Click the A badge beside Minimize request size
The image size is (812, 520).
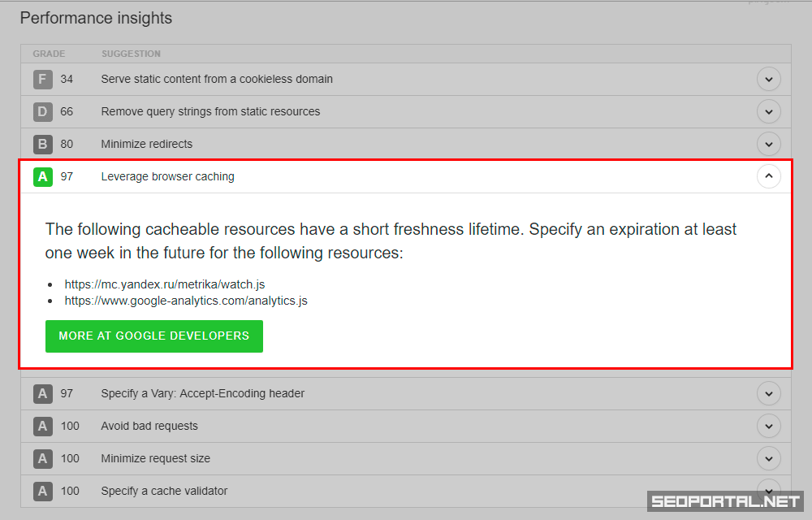(43, 458)
